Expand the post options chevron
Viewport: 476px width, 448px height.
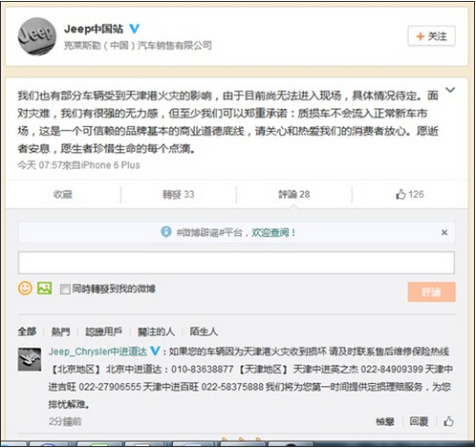(x=450, y=90)
